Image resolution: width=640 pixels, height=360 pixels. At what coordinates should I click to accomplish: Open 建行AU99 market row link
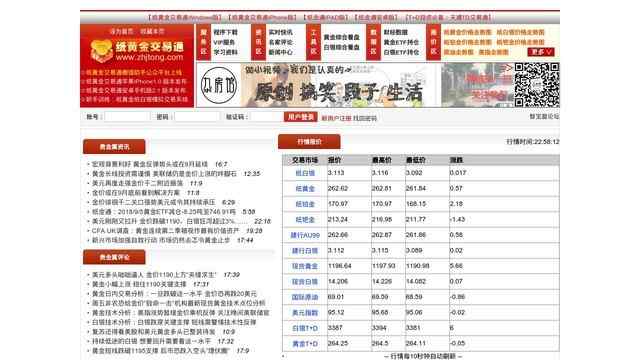coord(305,235)
